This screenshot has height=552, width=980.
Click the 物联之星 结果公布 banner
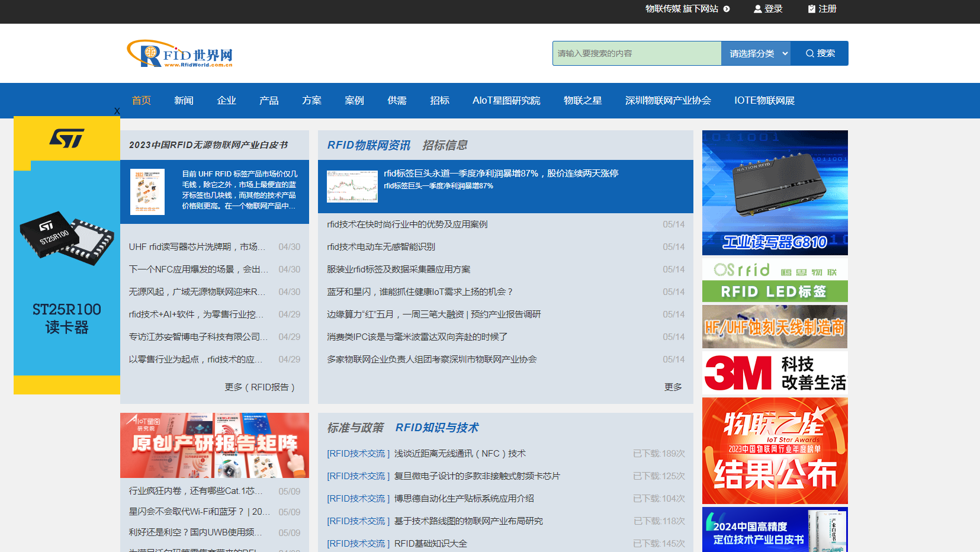775,451
